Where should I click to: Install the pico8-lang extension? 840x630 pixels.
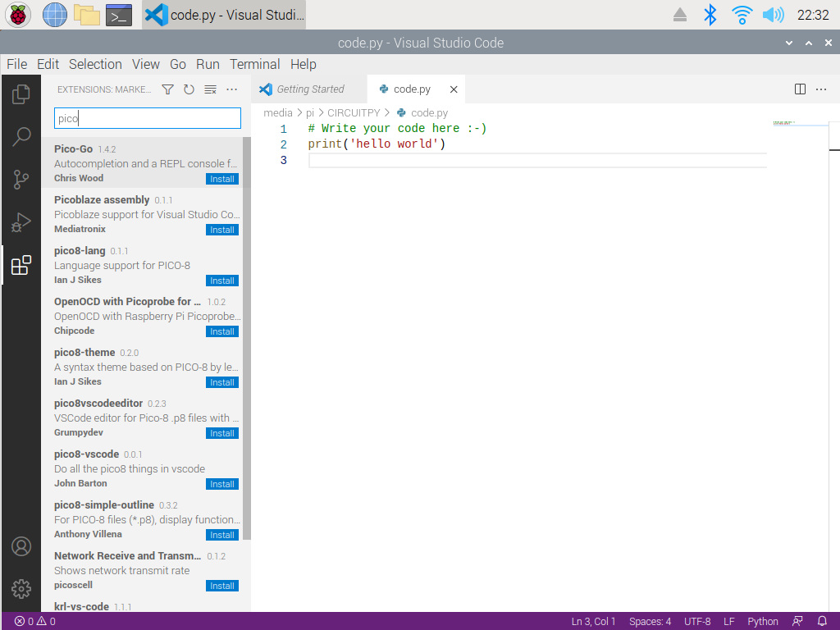point(222,281)
